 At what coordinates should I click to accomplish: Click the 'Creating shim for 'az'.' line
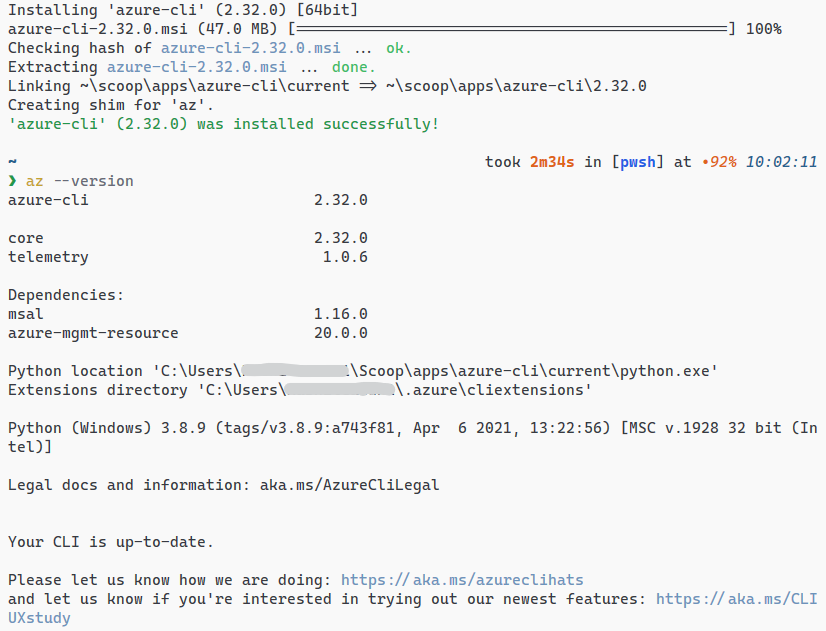click(x=111, y=105)
